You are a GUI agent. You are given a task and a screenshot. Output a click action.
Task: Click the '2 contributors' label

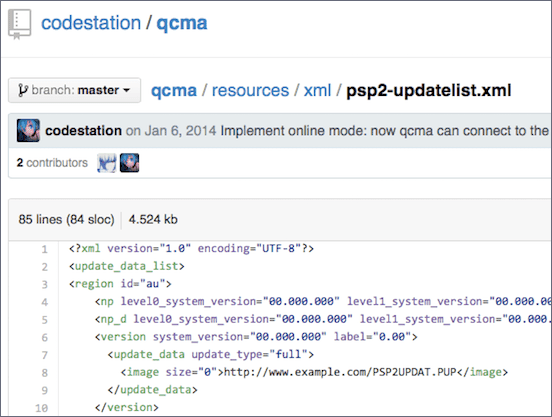pyautogui.click(x=52, y=163)
